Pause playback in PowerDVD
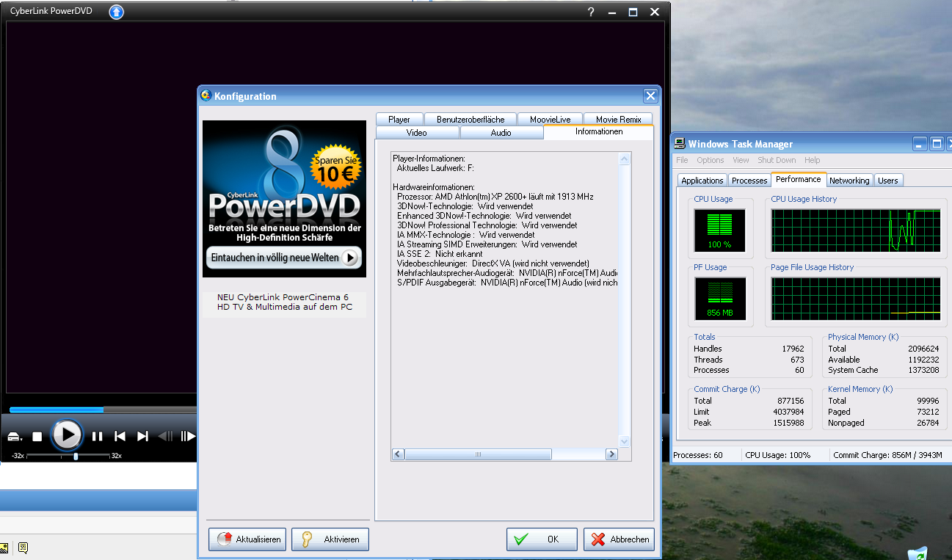The width and height of the screenshot is (952, 560). [x=98, y=437]
